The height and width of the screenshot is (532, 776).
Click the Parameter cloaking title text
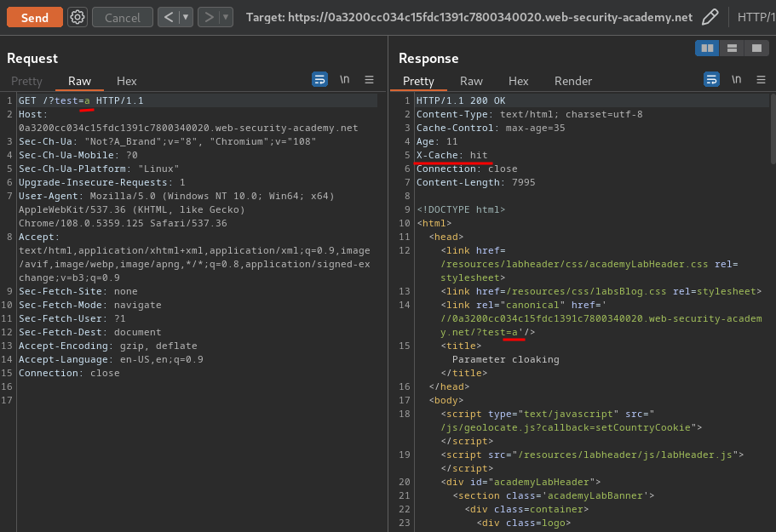click(505, 359)
